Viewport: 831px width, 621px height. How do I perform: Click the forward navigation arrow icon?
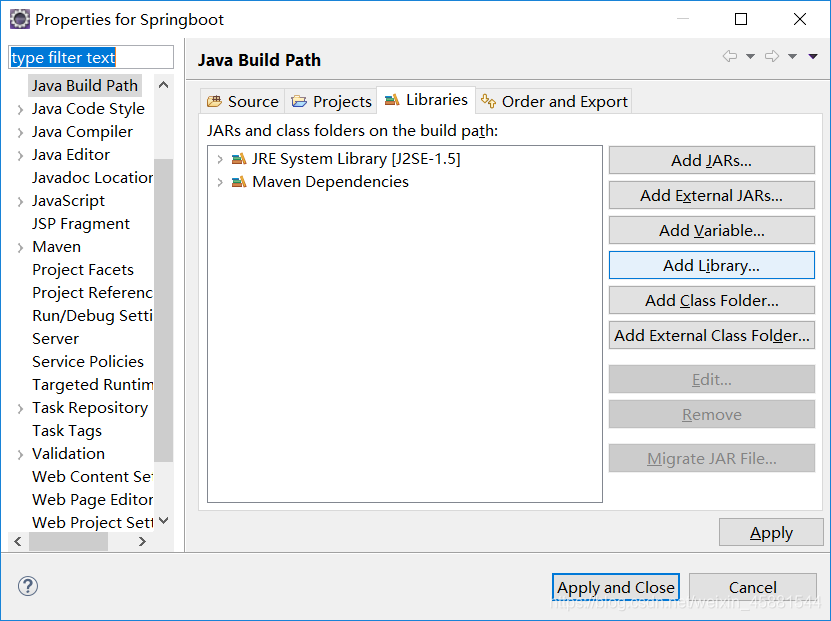click(772, 56)
